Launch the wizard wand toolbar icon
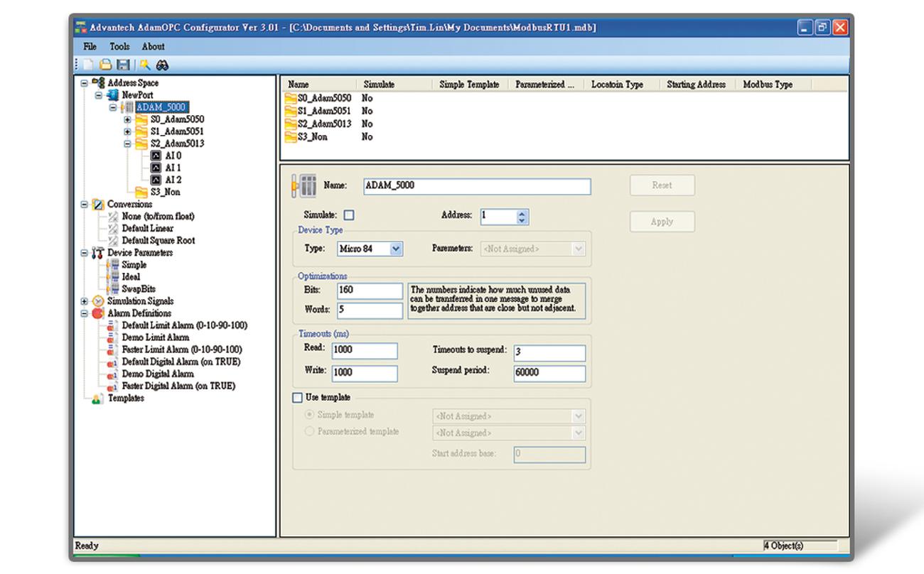Screen dimensions: 924x574 (144, 65)
